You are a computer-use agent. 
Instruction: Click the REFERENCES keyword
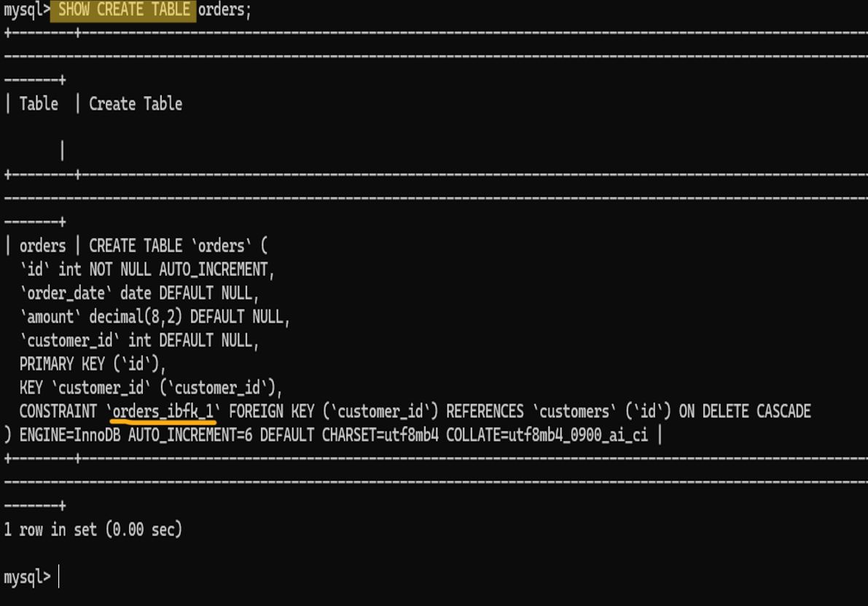click(485, 412)
